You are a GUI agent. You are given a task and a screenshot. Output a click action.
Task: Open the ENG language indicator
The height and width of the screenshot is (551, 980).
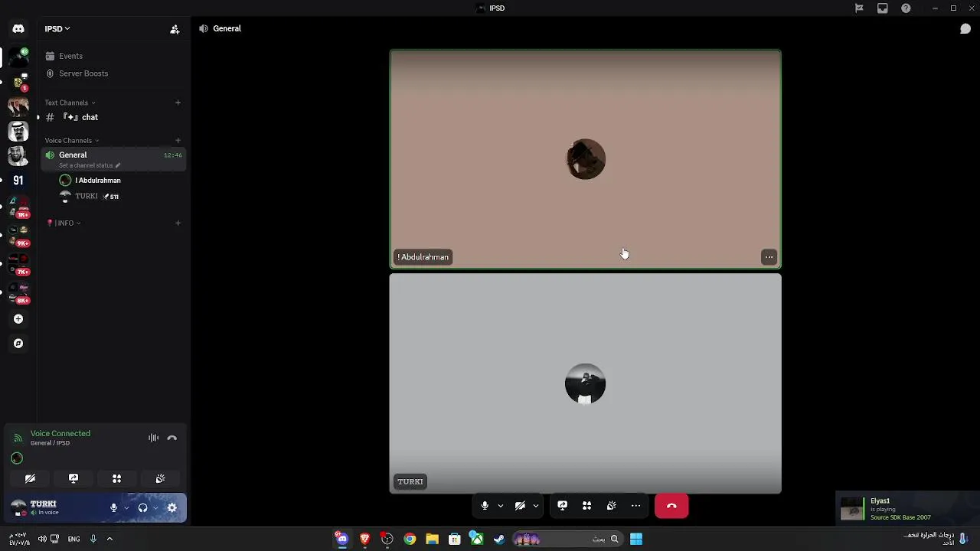click(x=73, y=539)
